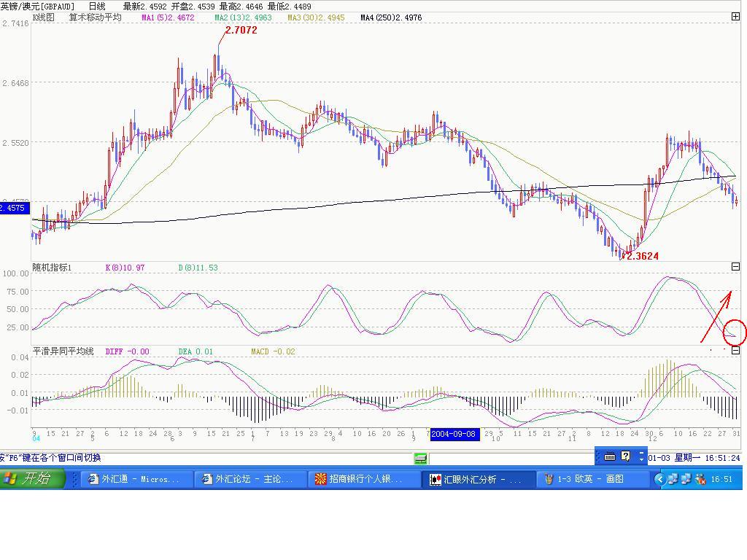Click the Windows logo on Start button
This screenshot has height=560, width=747.
9,478
